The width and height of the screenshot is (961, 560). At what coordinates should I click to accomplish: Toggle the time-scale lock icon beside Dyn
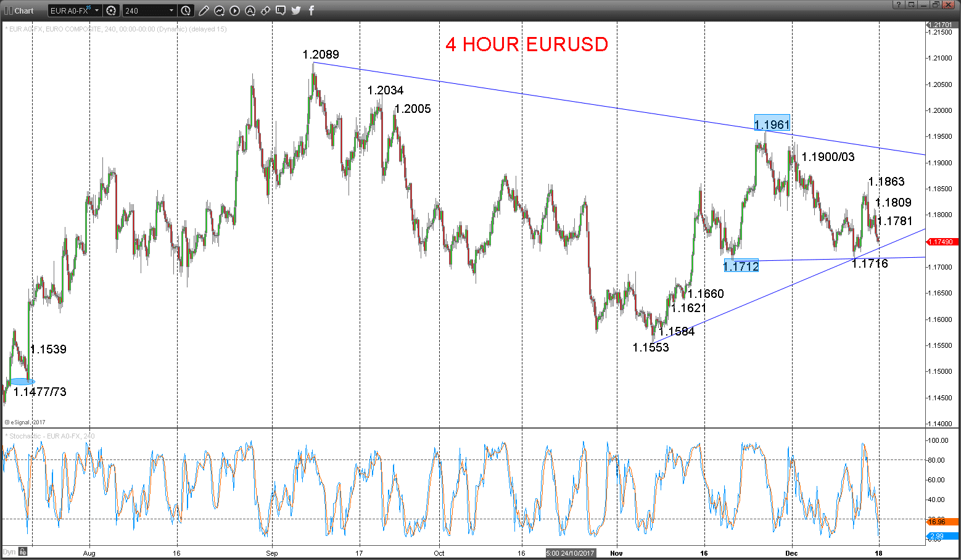click(x=22, y=551)
